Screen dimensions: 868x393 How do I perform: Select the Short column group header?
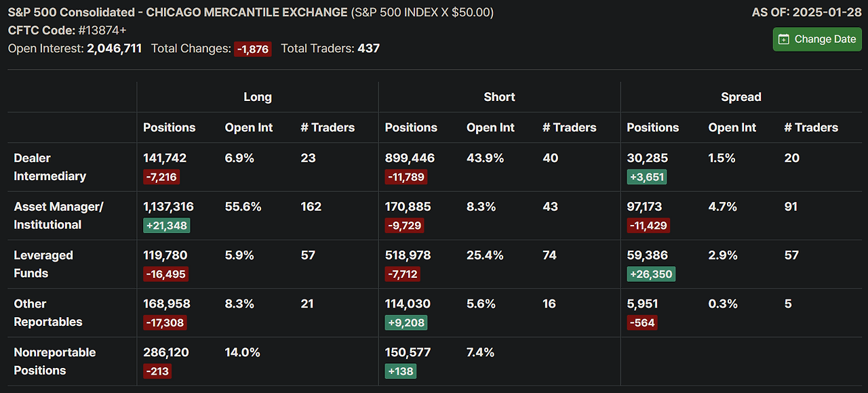[x=499, y=97]
